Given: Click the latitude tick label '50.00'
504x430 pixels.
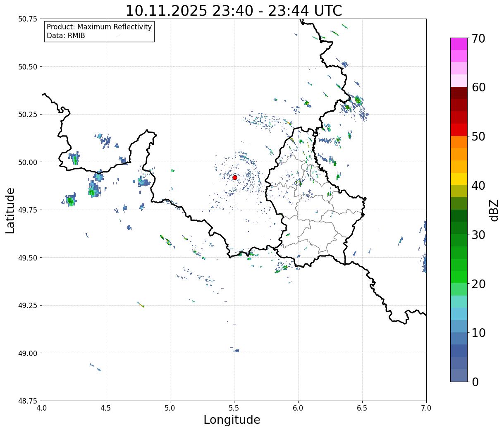Looking at the screenshot, I should click(28, 162).
